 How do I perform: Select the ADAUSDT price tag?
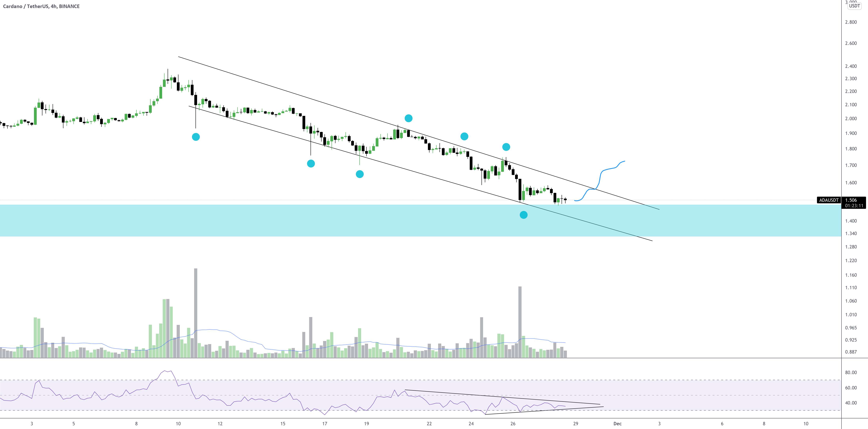829,200
